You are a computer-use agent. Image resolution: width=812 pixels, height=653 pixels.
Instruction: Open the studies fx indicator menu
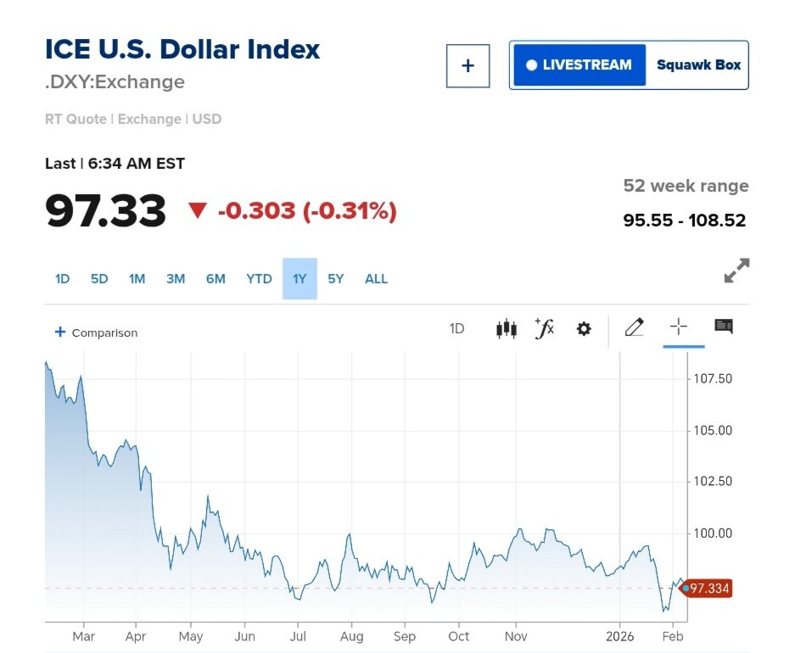544,328
